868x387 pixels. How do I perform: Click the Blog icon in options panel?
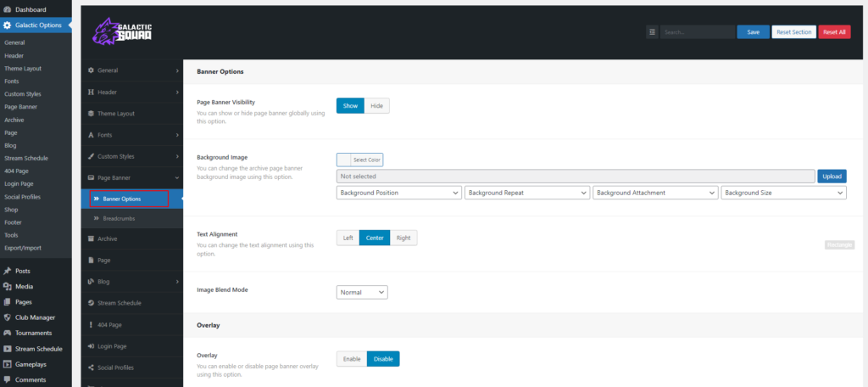[92, 282]
